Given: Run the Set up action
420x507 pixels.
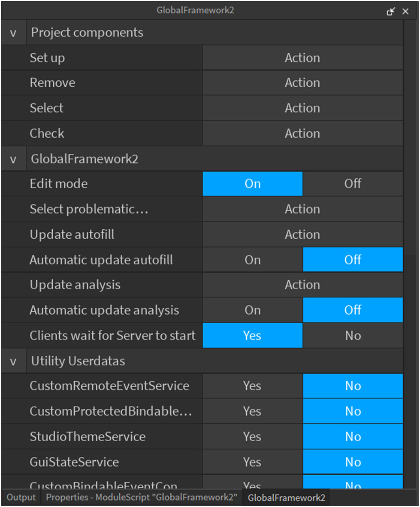Looking at the screenshot, I should 302,58.
